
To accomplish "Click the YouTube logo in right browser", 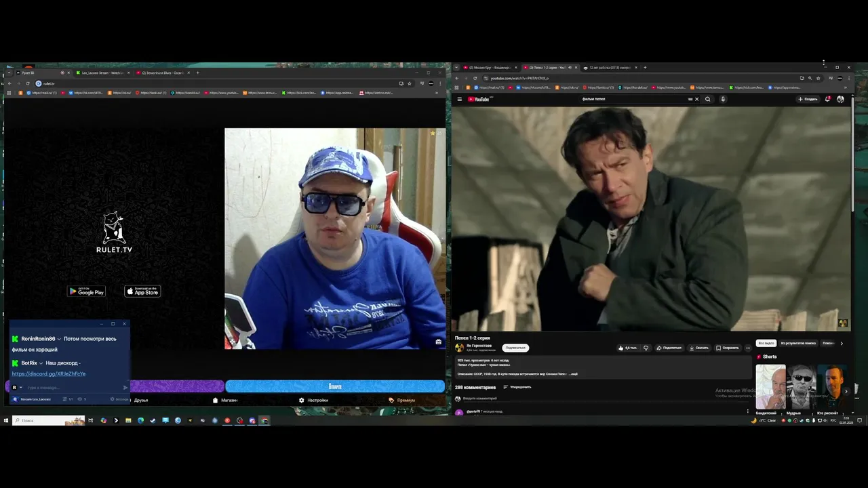I will (x=479, y=99).
